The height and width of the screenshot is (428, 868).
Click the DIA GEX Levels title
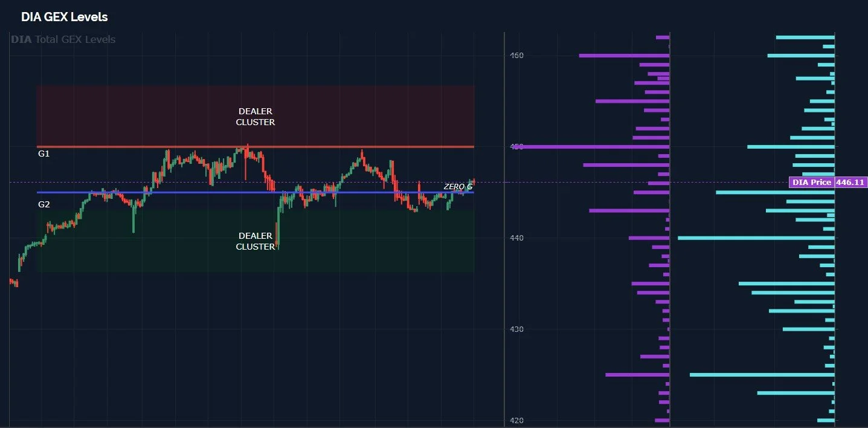point(65,17)
